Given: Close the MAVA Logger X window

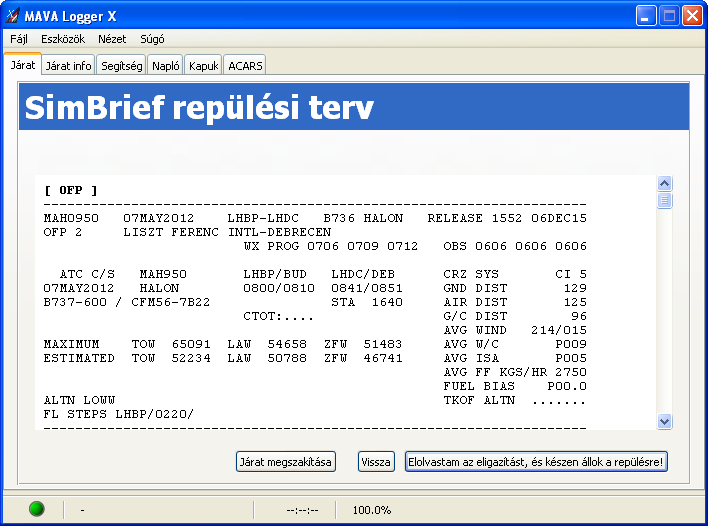Looking at the screenshot, I should pyautogui.click(x=692, y=16).
